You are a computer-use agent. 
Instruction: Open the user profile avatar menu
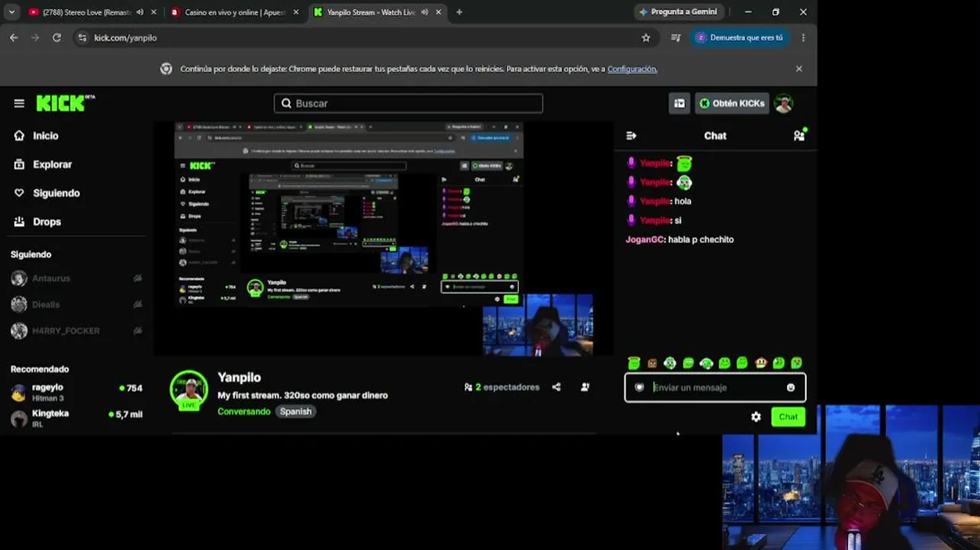tap(784, 103)
